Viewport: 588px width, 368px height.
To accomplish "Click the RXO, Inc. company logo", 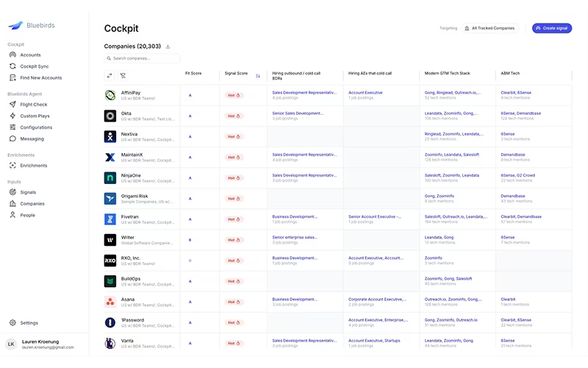I will (x=110, y=261).
